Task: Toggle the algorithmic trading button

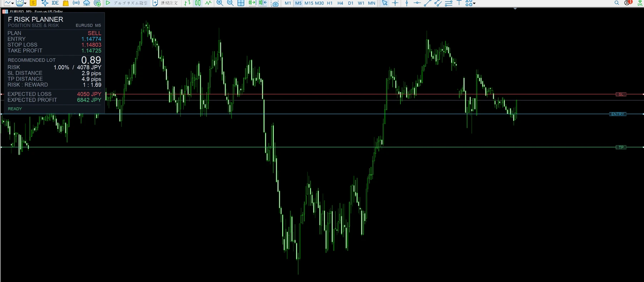Action: [127, 3]
